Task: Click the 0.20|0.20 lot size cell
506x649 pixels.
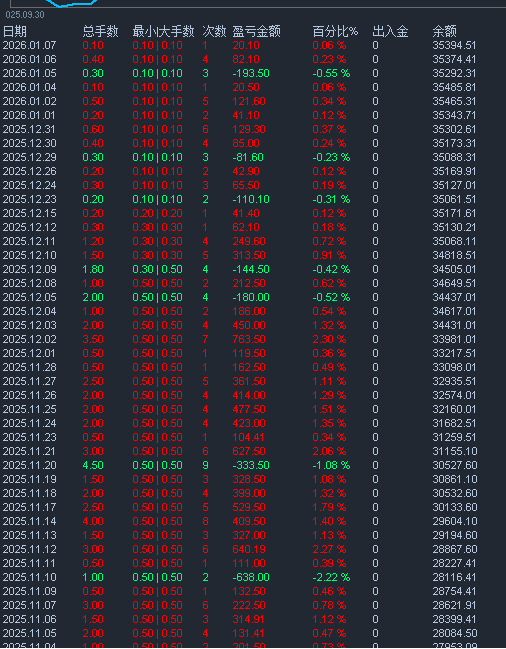Action: (157, 214)
